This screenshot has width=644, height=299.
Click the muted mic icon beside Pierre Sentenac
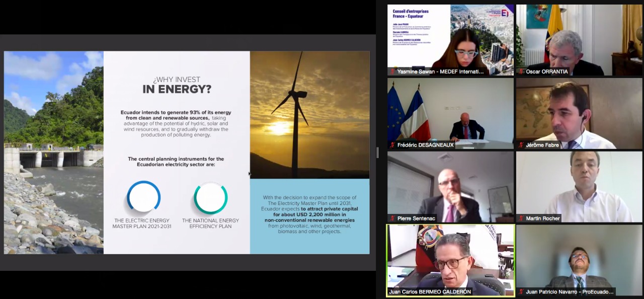[x=392, y=218]
